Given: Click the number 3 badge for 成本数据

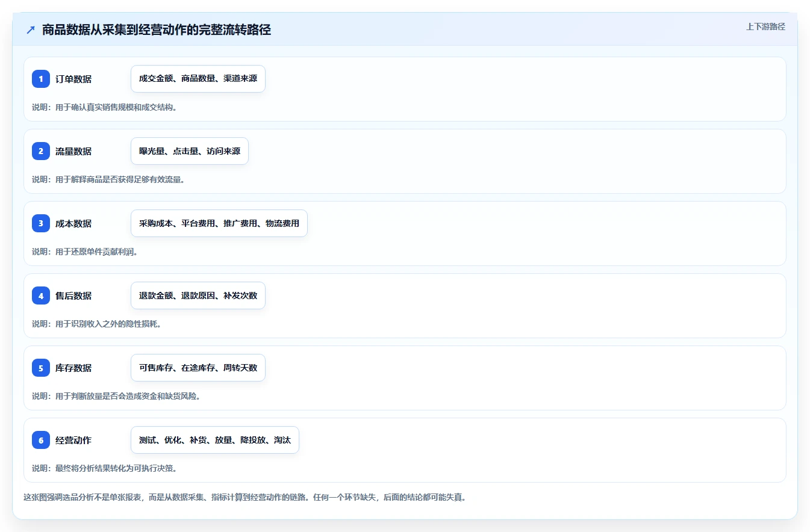Looking at the screenshot, I should (41, 223).
